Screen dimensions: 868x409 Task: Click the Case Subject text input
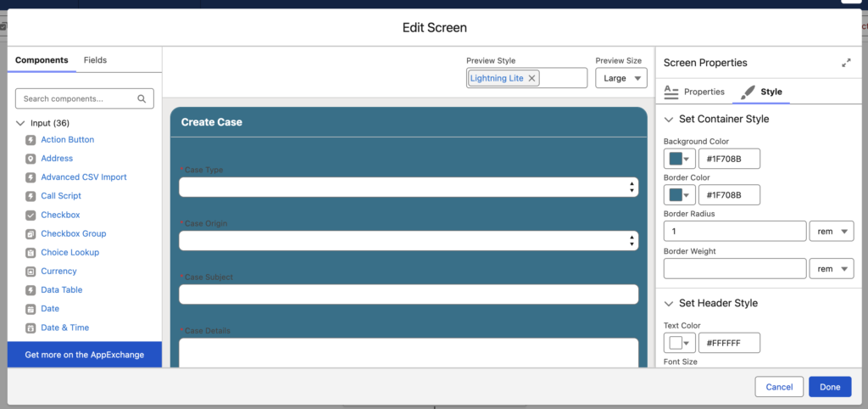(409, 294)
